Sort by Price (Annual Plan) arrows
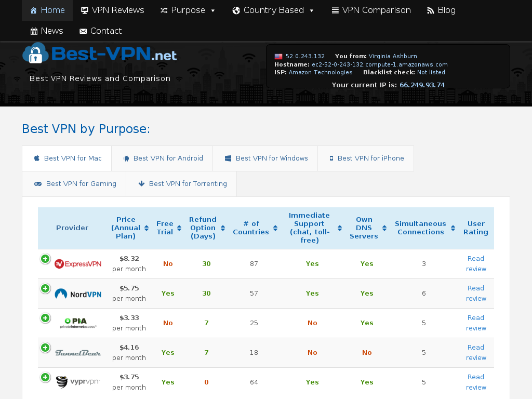 (x=147, y=228)
